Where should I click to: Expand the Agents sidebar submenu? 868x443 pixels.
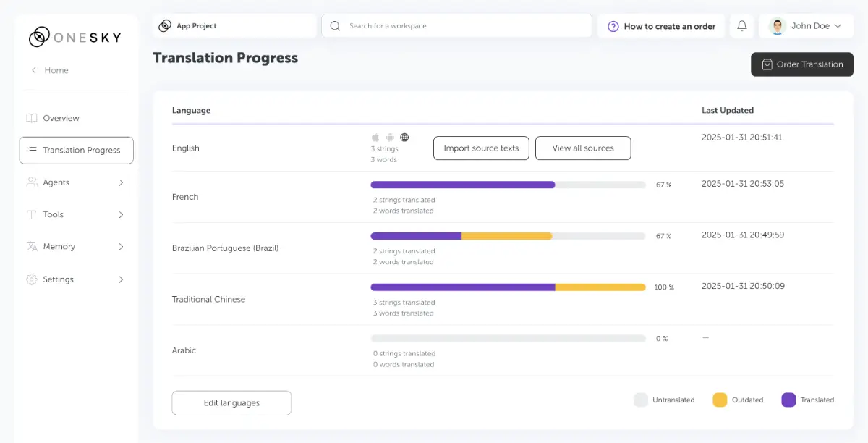[x=121, y=182]
